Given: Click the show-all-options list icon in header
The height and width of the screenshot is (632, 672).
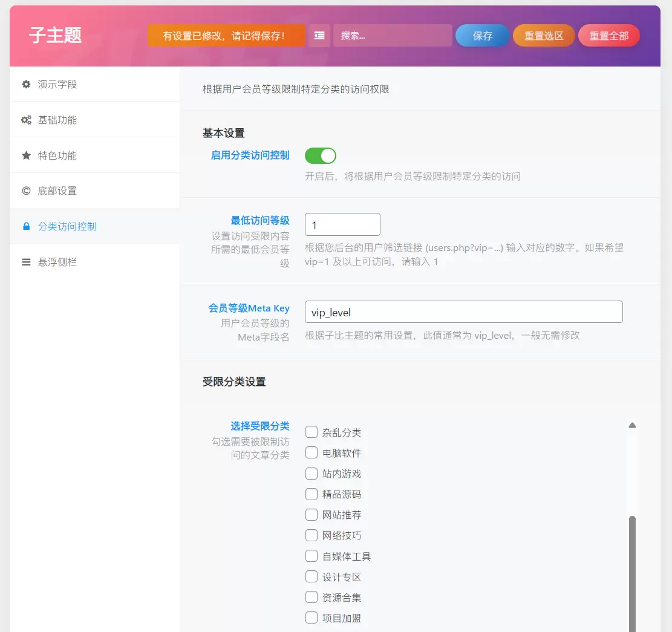Looking at the screenshot, I should 319,36.
